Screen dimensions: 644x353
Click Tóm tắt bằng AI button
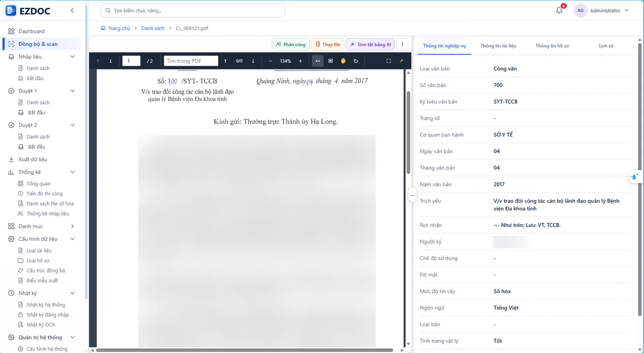pos(370,45)
